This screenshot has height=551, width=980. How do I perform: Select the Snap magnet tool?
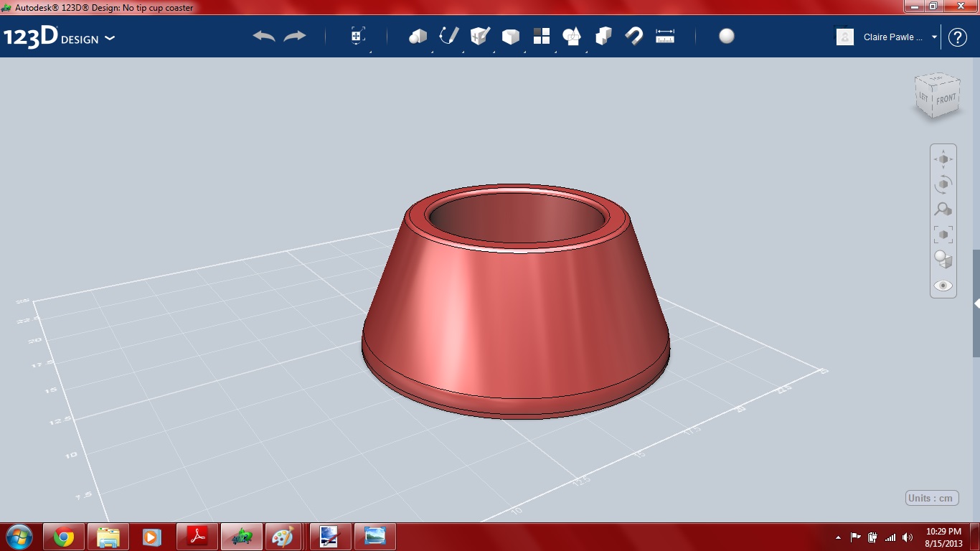(x=634, y=37)
